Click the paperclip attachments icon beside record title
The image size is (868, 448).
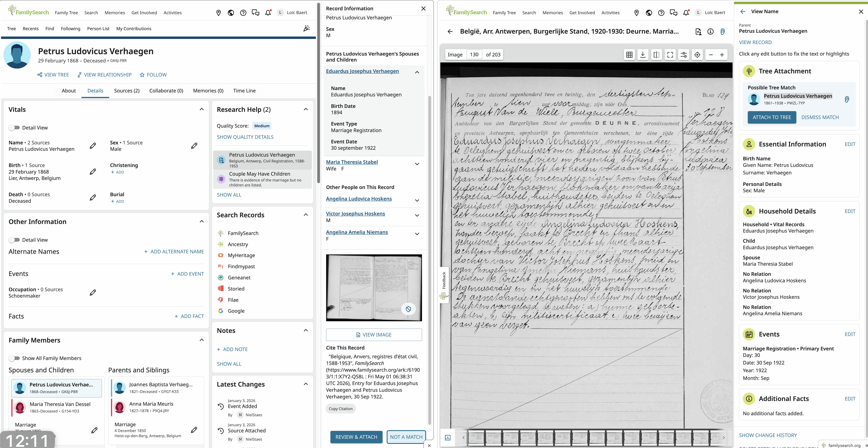(x=722, y=32)
